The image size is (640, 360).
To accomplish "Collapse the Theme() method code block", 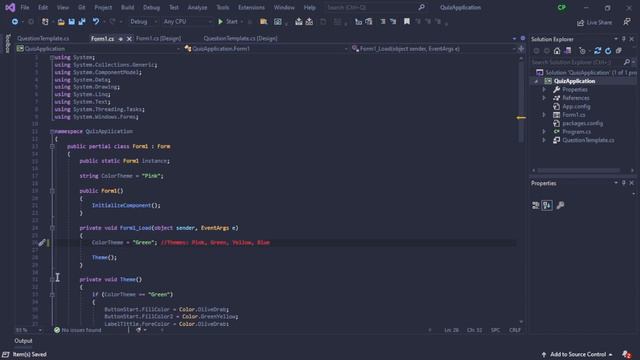I will pos(52,280).
